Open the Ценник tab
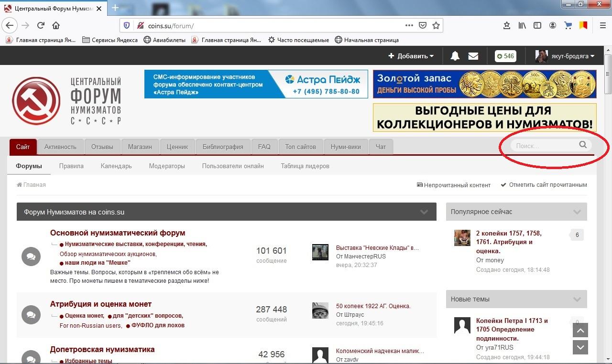The width and height of the screenshot is (612, 364). [177, 147]
